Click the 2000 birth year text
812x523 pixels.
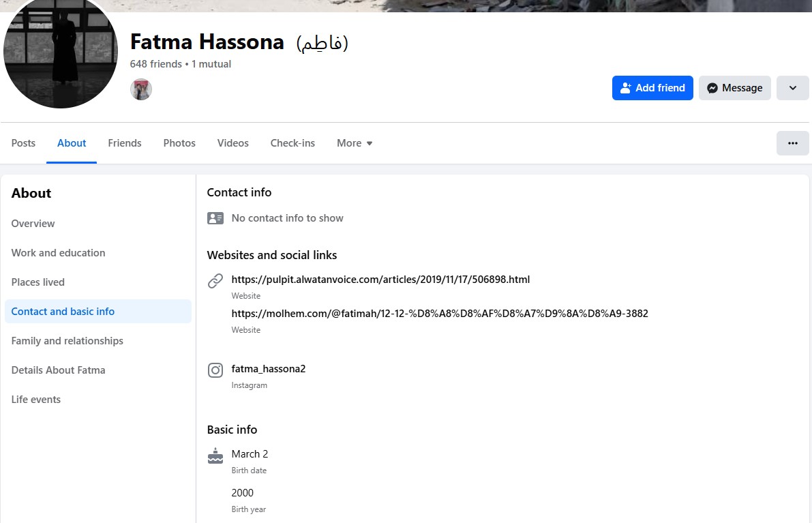(242, 493)
